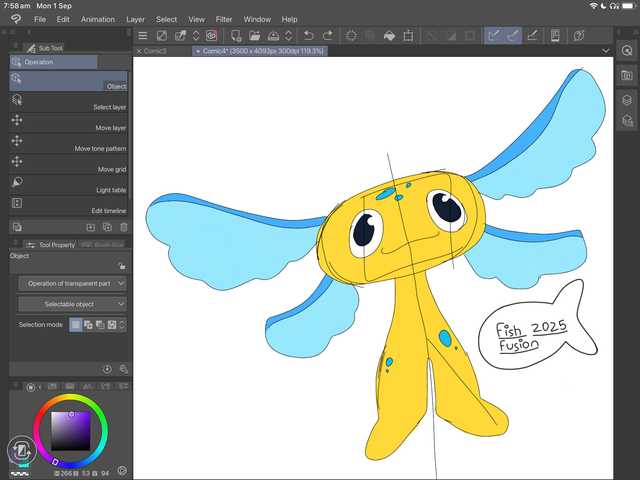640x480 pixels.
Task: Open the Brush Size panel tab
Action: click(x=102, y=245)
